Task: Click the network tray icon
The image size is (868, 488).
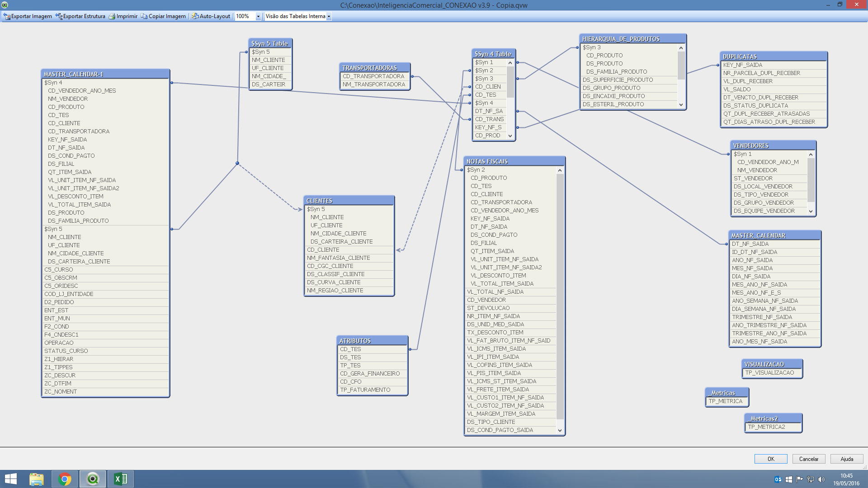Action: (811, 479)
